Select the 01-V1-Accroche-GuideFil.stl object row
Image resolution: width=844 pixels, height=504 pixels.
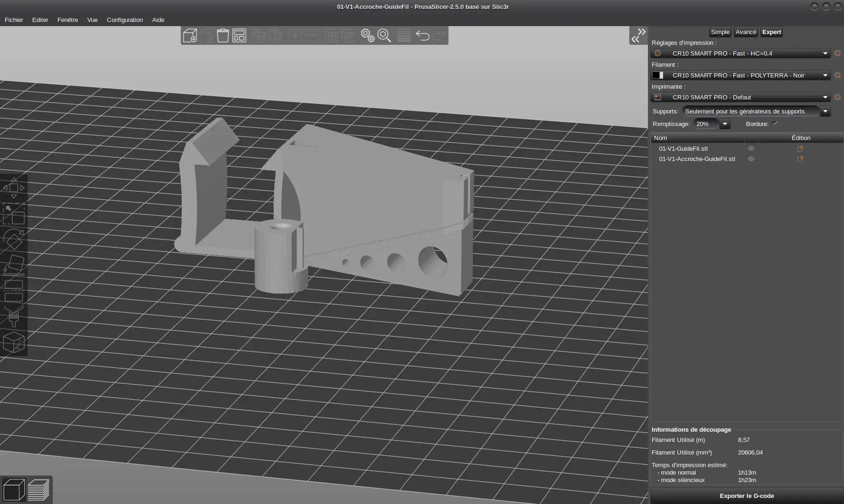(x=746, y=159)
